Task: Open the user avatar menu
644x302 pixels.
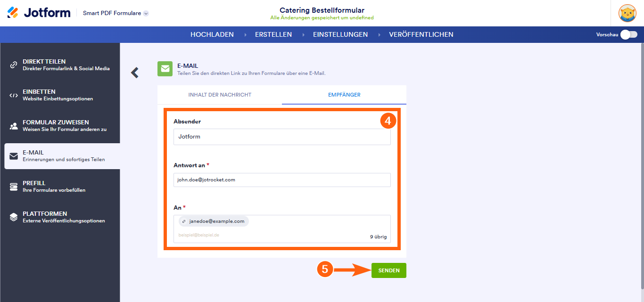Action: tap(627, 13)
